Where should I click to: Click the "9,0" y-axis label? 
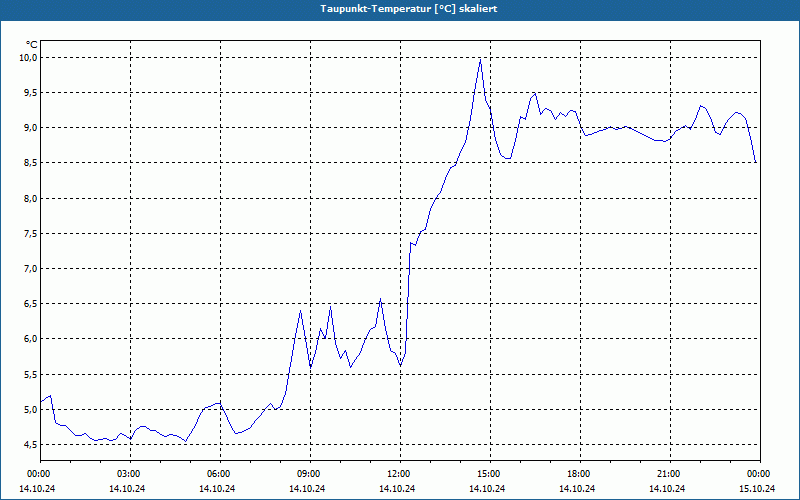(31, 128)
